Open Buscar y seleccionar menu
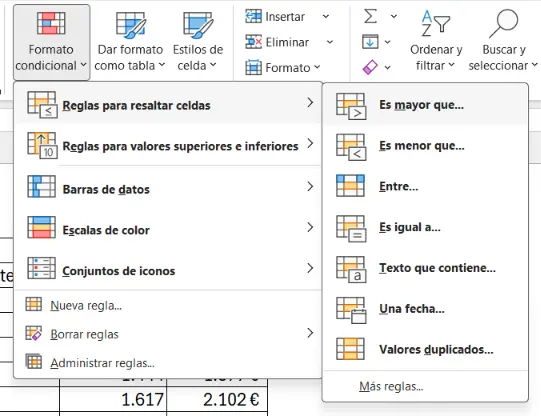The image size is (541, 417). (503, 41)
